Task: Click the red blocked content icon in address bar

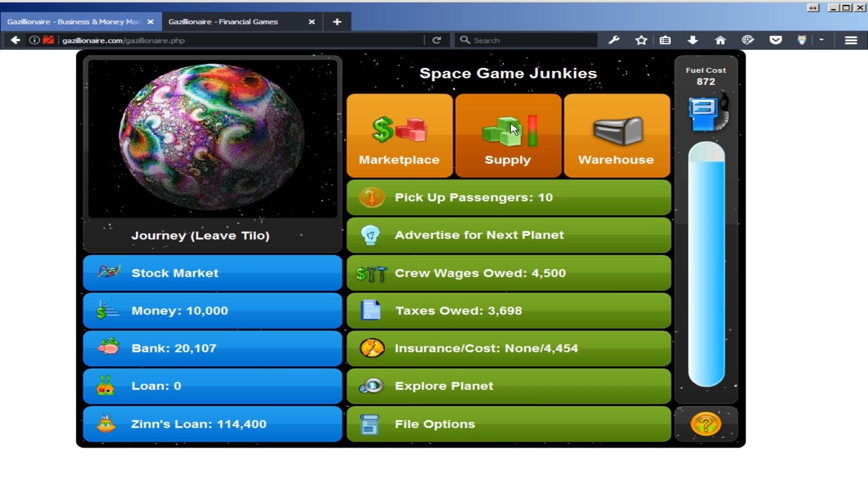Action: pos(48,40)
